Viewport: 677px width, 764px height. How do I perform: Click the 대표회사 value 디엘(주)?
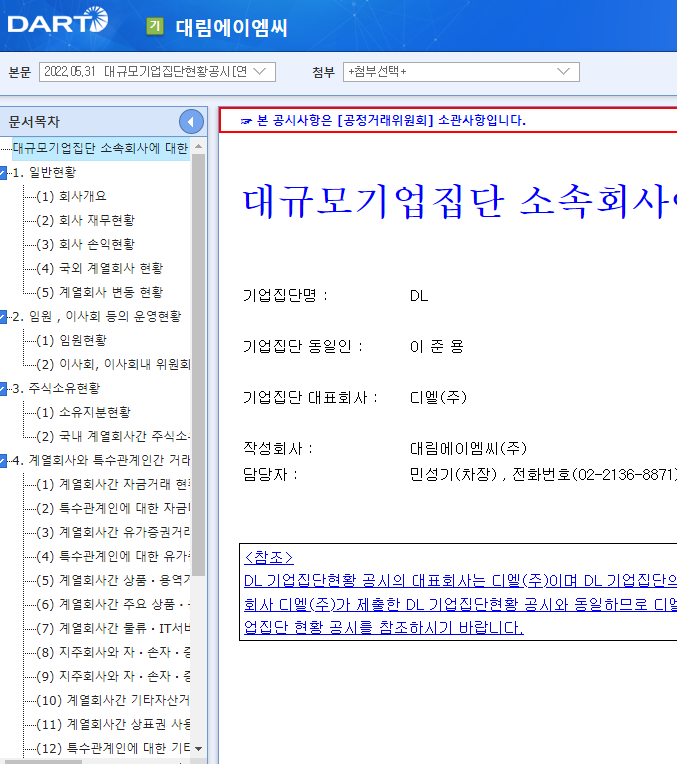coord(438,398)
